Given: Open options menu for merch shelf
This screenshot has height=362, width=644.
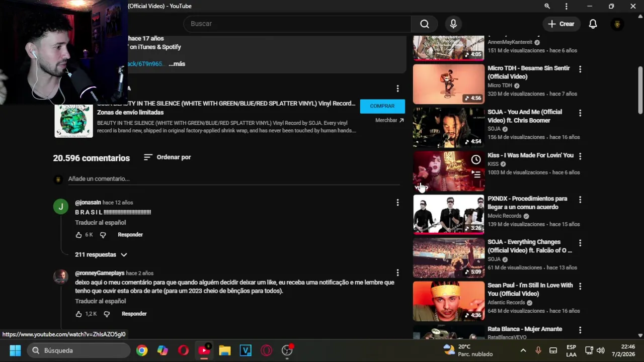Looking at the screenshot, I should click(397, 88).
